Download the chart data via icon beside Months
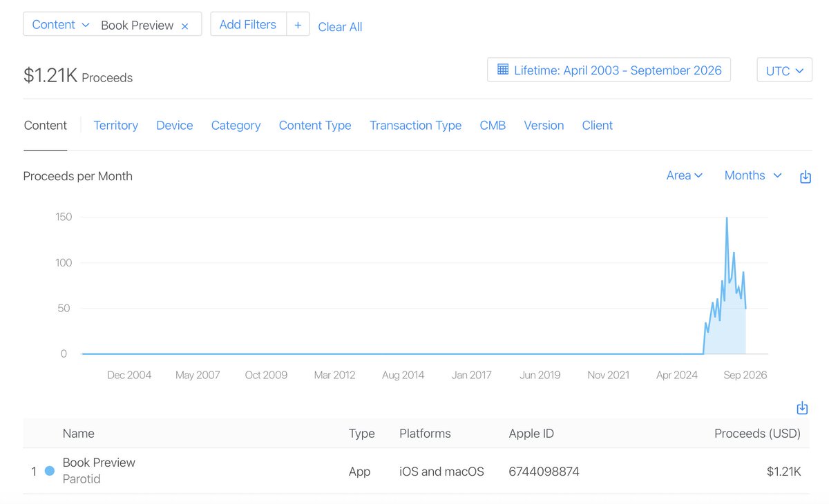Screen dimensions: 829x504 coord(805,177)
